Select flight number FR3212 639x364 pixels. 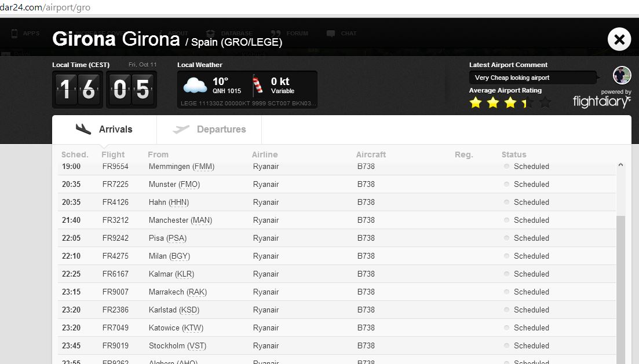pos(115,220)
